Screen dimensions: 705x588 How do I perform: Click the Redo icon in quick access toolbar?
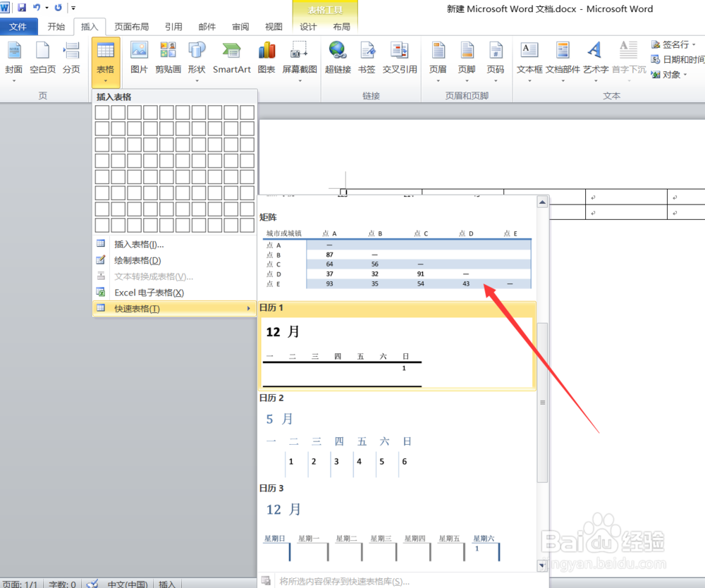tap(58, 8)
